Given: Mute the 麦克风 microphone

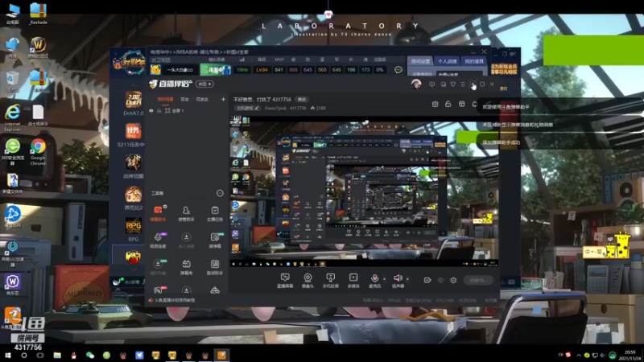Looking at the screenshot, I should point(374,280).
